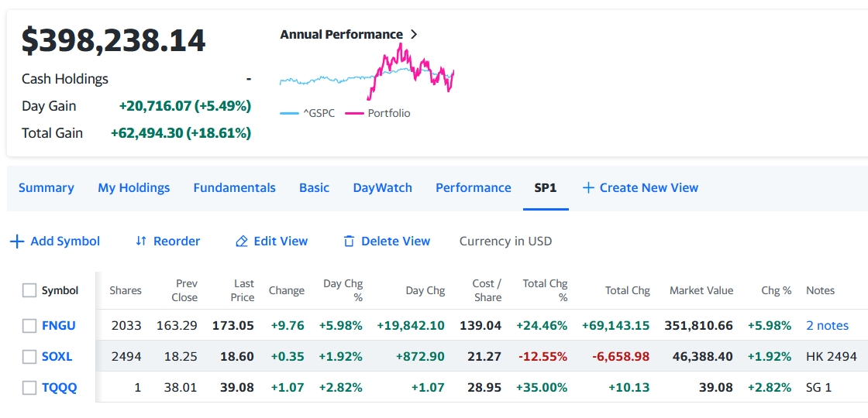View the 2 notes for FNGU
Viewport: 868px width, 418px height.
pos(827,326)
